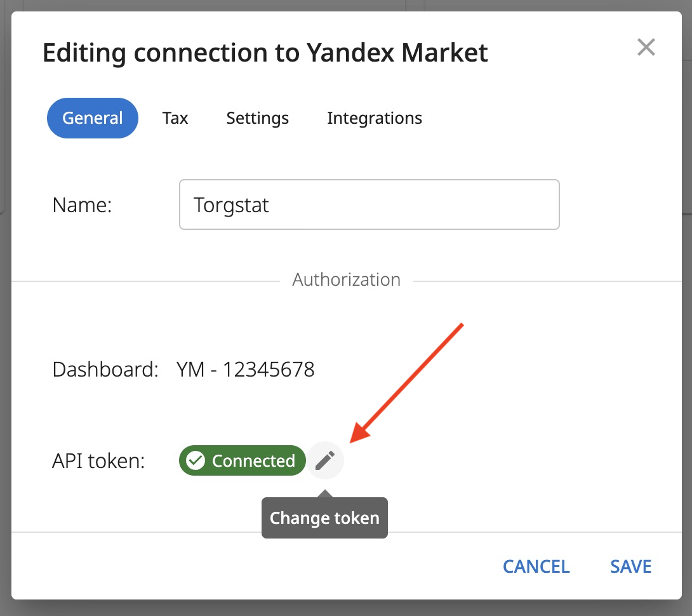
Task: Focus the Name field containing Torgstat
Action: [x=369, y=204]
